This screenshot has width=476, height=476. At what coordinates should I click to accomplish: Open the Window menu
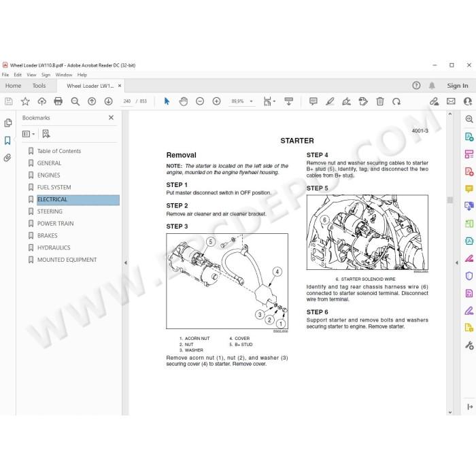64,75
